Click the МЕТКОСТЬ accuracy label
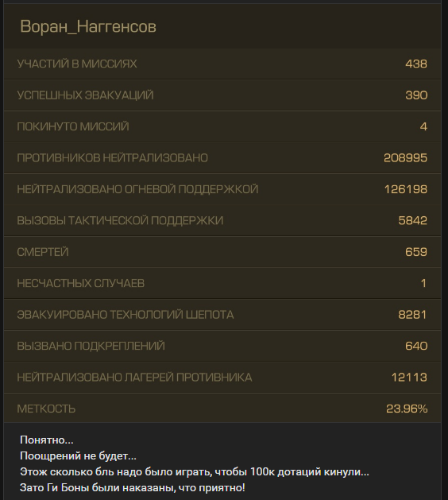 pos(46,409)
